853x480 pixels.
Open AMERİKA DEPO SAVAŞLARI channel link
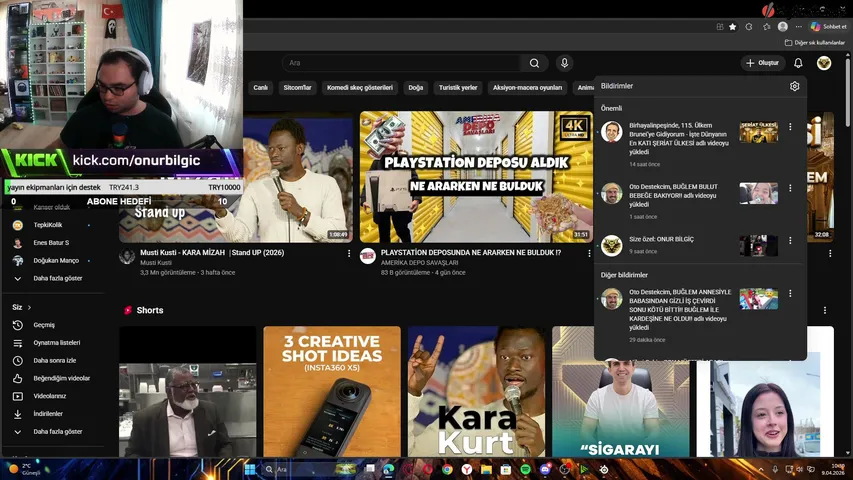419,263
